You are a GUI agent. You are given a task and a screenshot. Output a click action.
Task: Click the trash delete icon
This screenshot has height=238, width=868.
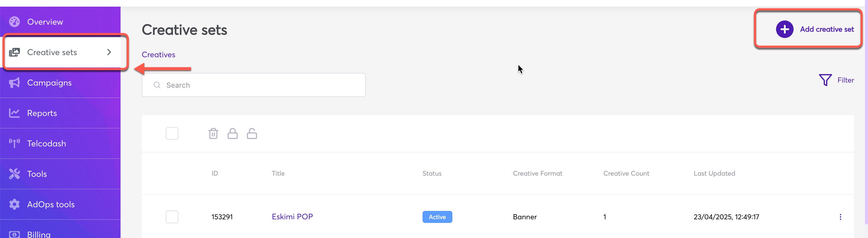pyautogui.click(x=213, y=134)
